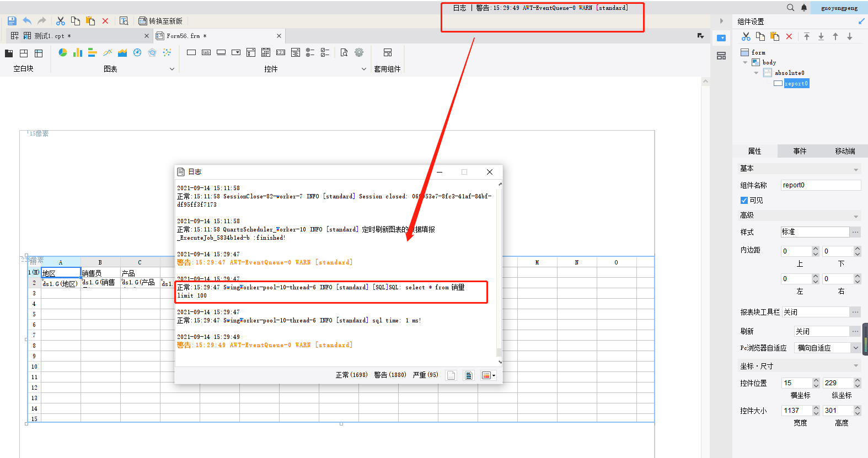Increase the 纵坐标 value with up arrow
The height and width of the screenshot is (458, 868).
858,380
